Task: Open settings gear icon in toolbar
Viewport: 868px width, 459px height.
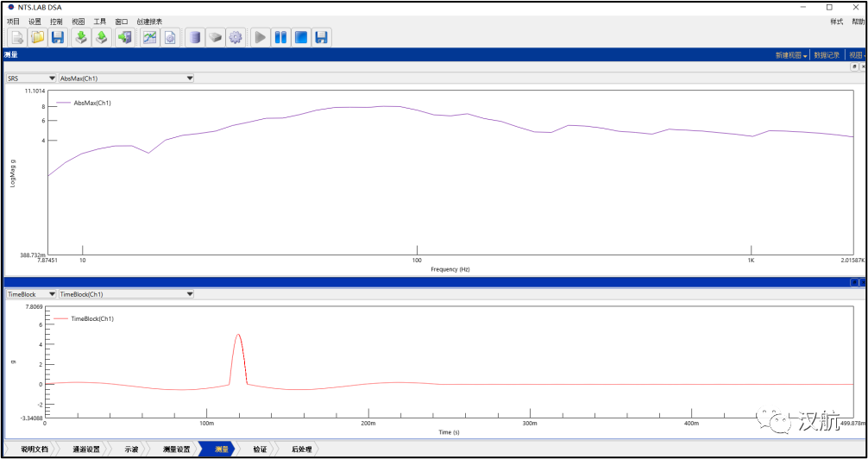Action: point(236,38)
